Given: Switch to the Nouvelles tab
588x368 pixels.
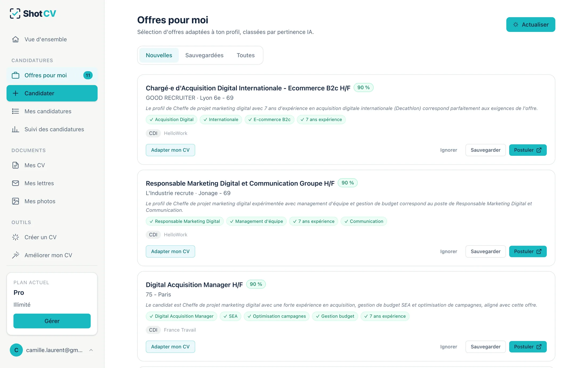Looking at the screenshot, I should (159, 55).
